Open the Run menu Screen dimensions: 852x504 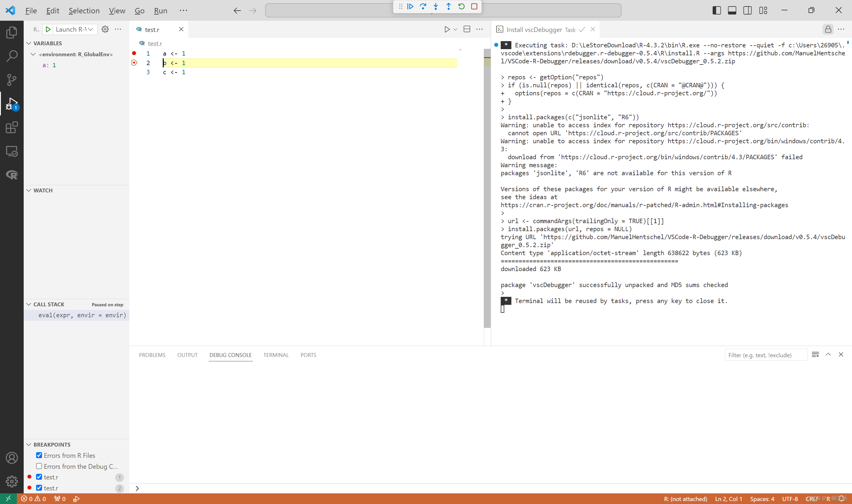pos(160,11)
